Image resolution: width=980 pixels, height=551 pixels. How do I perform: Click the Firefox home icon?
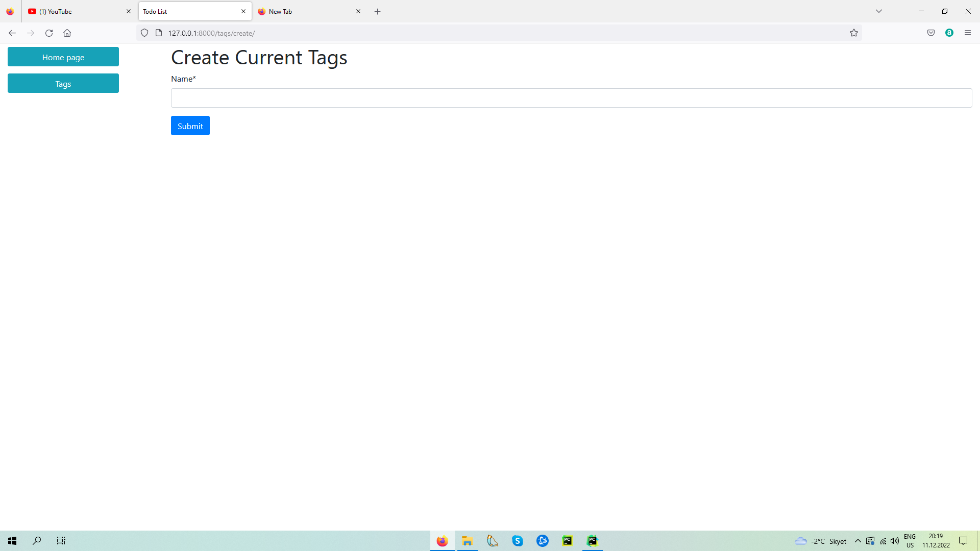(x=67, y=33)
